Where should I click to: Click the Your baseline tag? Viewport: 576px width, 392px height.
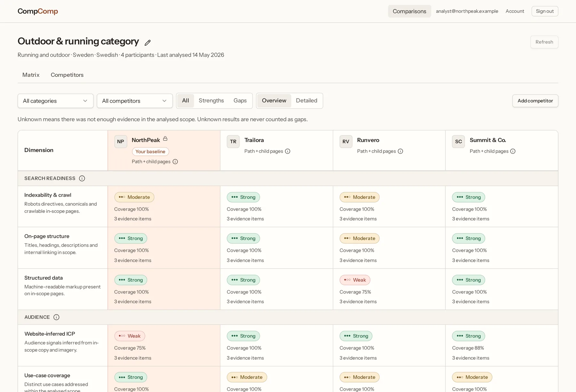click(x=150, y=152)
